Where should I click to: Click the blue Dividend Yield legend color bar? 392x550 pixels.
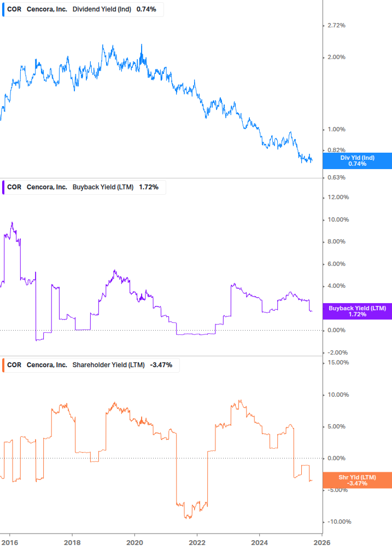[x=3, y=9]
